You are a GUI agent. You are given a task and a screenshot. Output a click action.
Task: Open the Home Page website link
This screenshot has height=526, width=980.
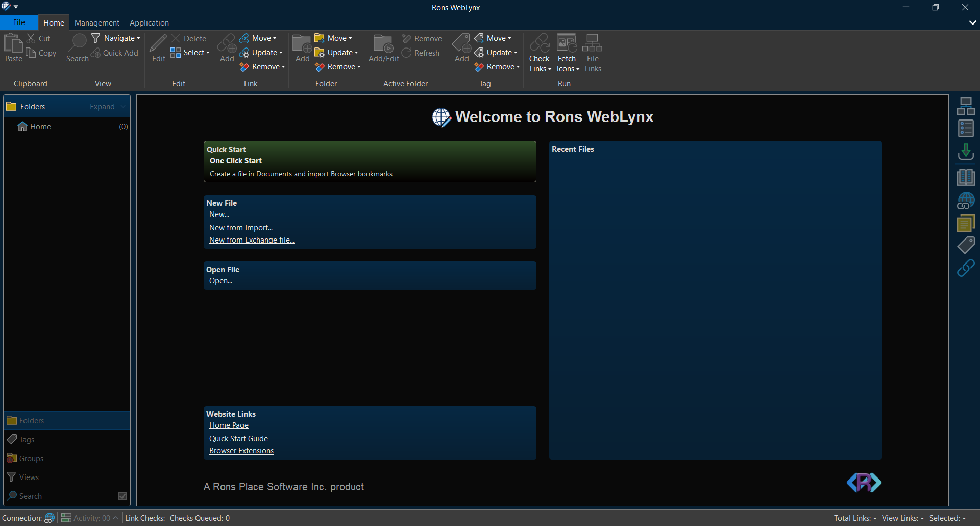229,425
